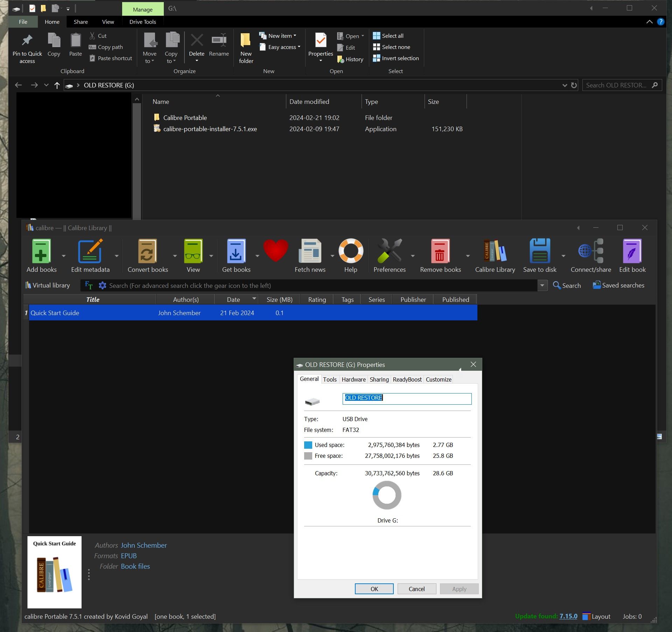The width and height of the screenshot is (672, 632).
Task: Click the drive label text field
Action: pos(407,398)
